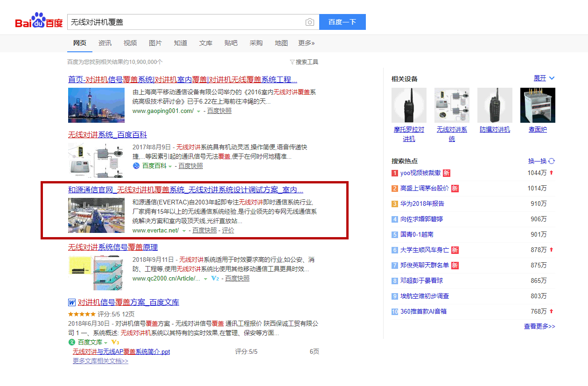Select the 网页 tab
The width and height of the screenshot is (588, 386).
click(80, 43)
